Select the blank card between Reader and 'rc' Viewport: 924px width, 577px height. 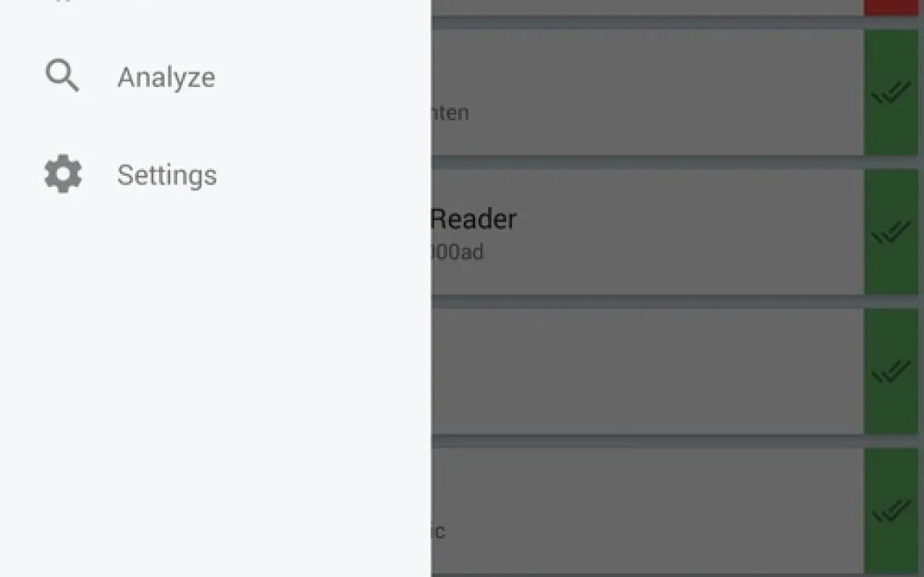[x=645, y=372]
